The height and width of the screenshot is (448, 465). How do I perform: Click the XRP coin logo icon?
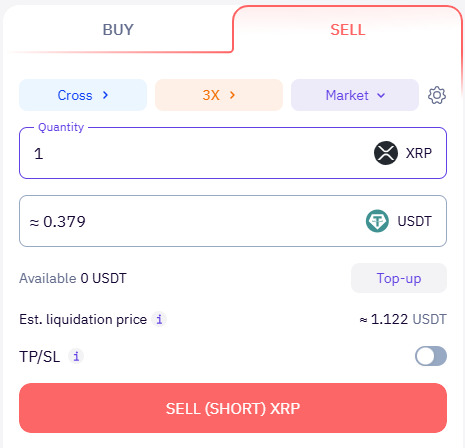(x=386, y=153)
